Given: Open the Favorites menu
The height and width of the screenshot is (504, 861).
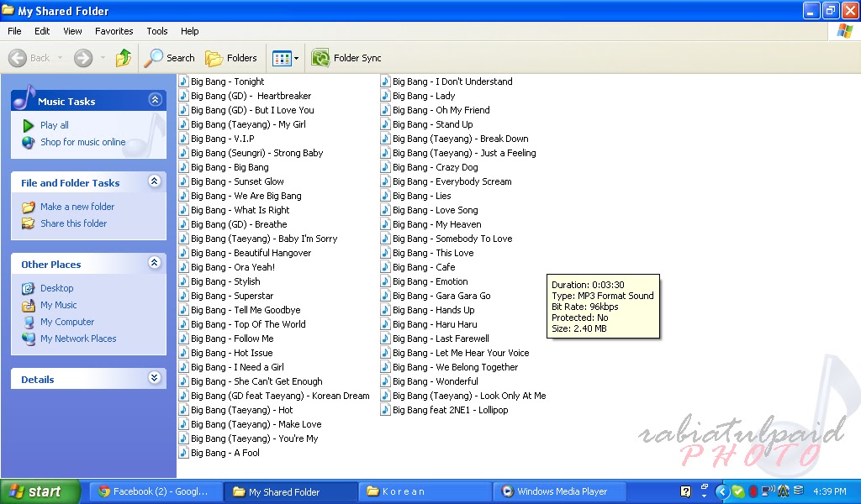Looking at the screenshot, I should (114, 31).
